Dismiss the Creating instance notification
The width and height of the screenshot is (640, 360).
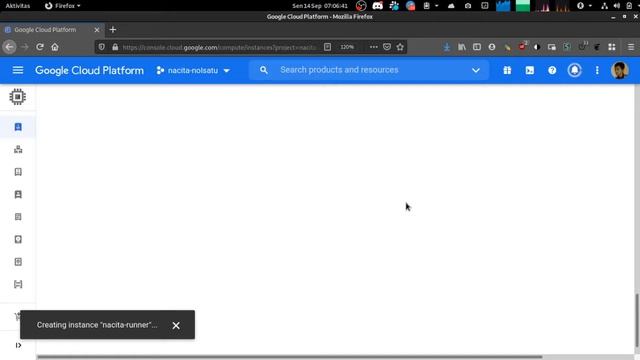176,325
